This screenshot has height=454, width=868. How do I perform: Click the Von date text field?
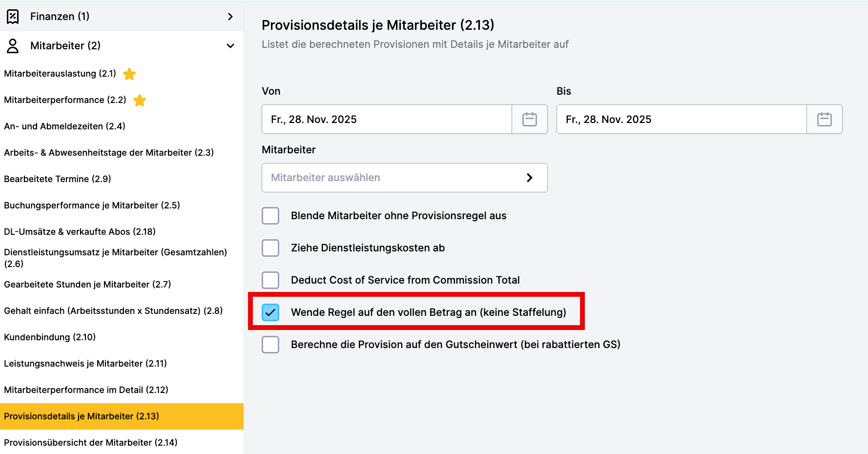387,119
